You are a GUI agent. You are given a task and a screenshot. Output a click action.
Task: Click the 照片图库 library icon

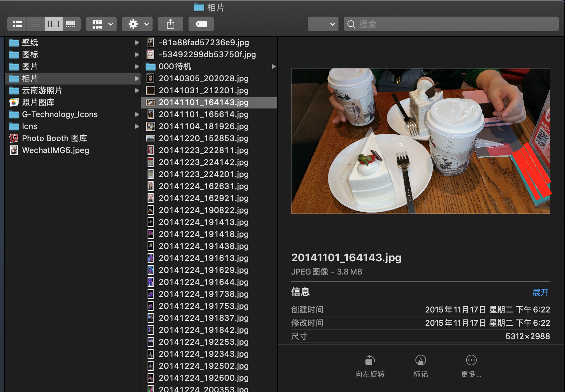coord(14,102)
